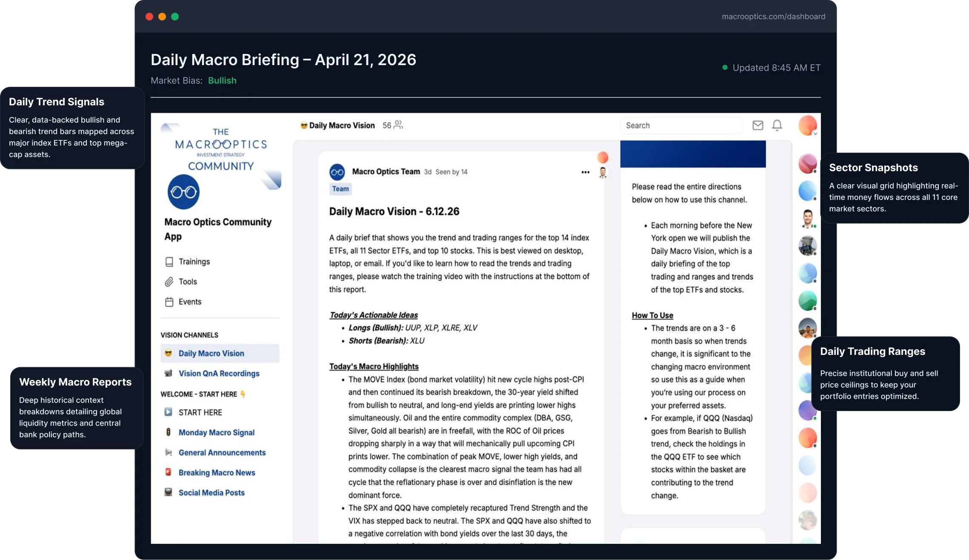Click the macrooptics.com/dashboard URL text
Screen dimensions: 969x560
[773, 17]
